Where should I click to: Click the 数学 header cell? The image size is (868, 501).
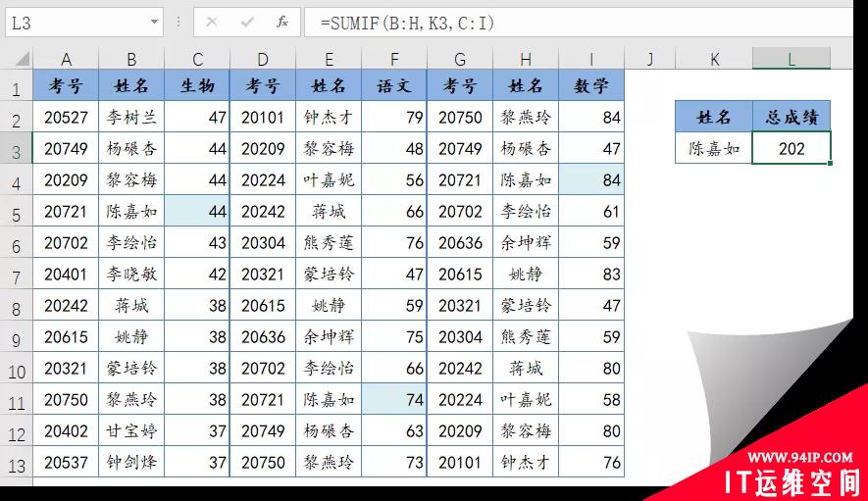point(591,85)
